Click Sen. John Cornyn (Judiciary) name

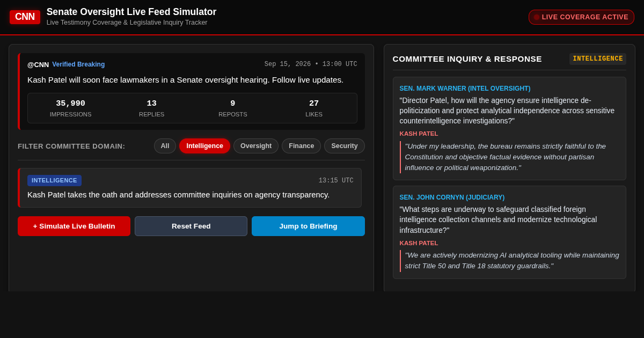point(452,197)
